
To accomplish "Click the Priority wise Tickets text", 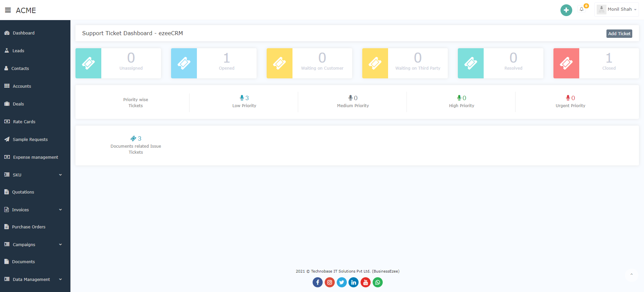I will tap(136, 102).
